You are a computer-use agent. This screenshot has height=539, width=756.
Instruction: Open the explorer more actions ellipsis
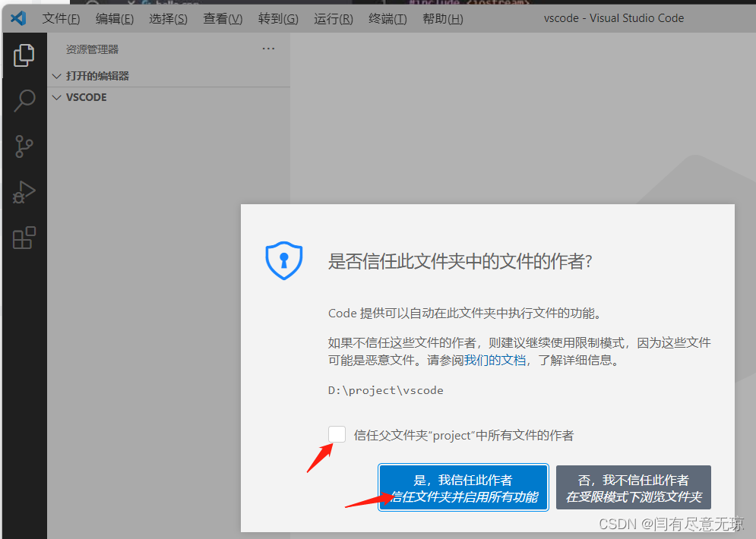pos(268,49)
